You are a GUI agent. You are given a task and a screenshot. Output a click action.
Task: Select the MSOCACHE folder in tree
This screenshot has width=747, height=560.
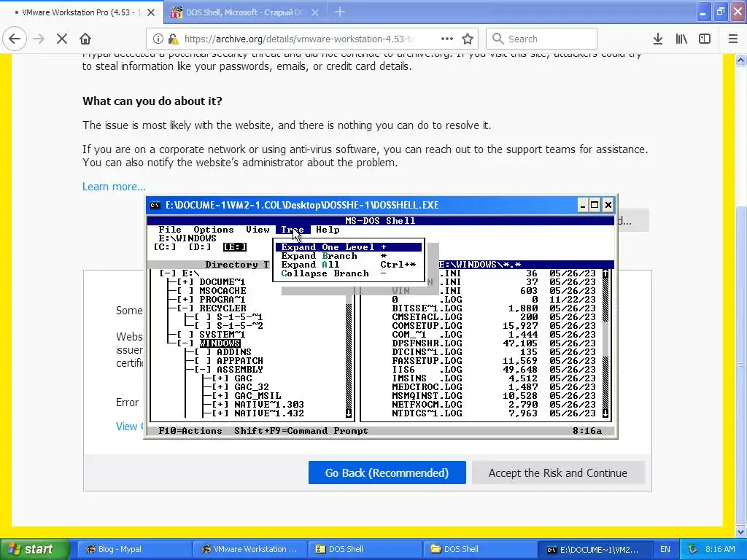(222, 291)
